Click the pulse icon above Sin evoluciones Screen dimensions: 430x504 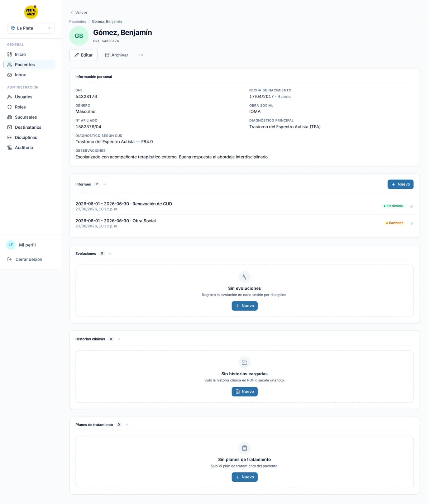[244, 277]
